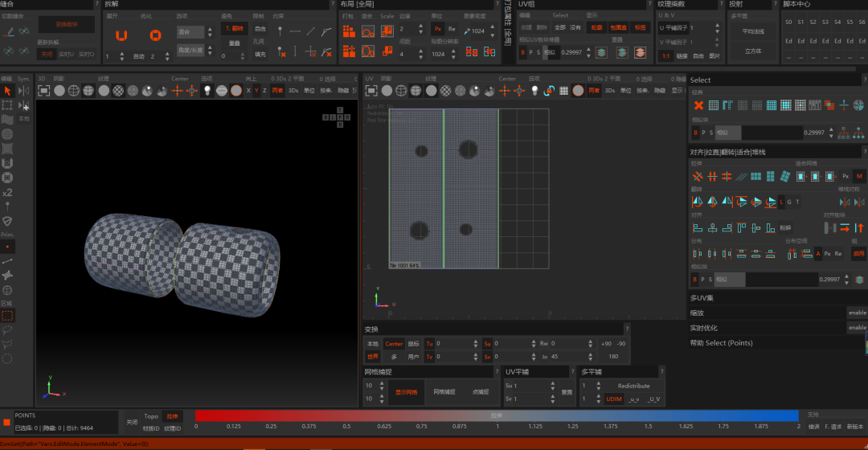Expand 帮助 Select (Points) section
The width and height of the screenshot is (868, 450).
777,342
